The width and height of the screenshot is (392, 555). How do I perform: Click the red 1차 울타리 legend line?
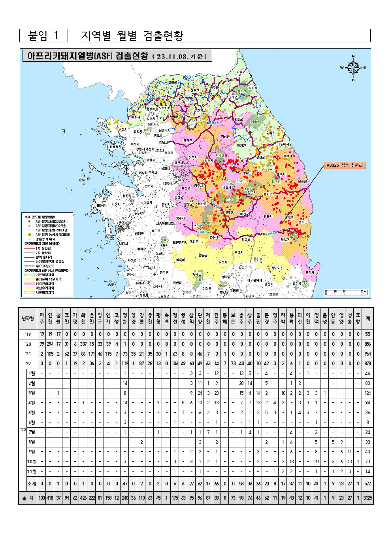[x=30, y=248]
